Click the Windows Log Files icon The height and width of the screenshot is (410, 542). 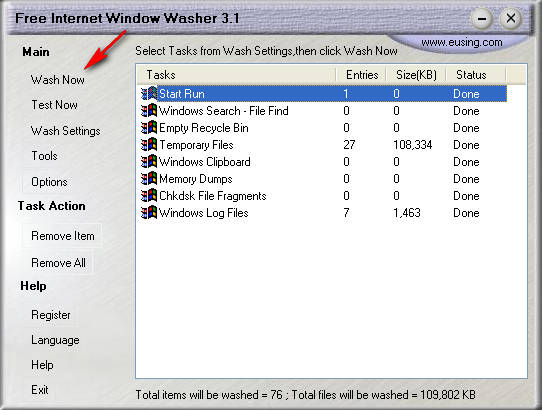pos(149,212)
